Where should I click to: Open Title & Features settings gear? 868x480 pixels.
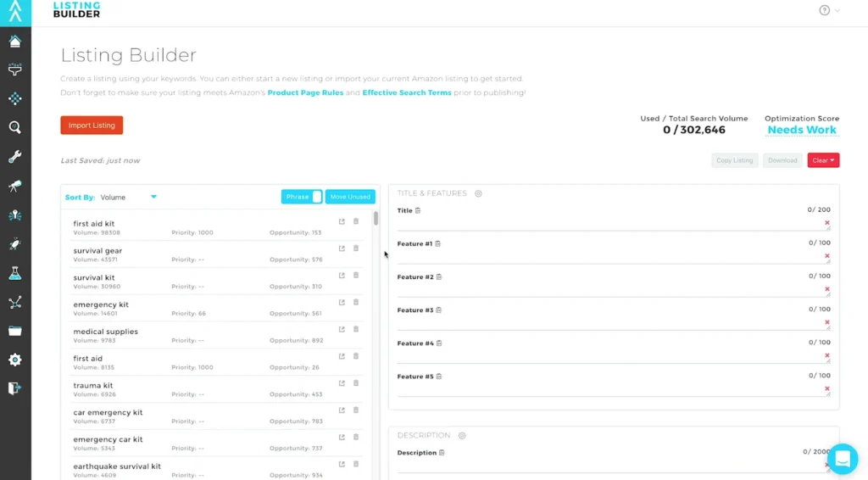tap(478, 193)
